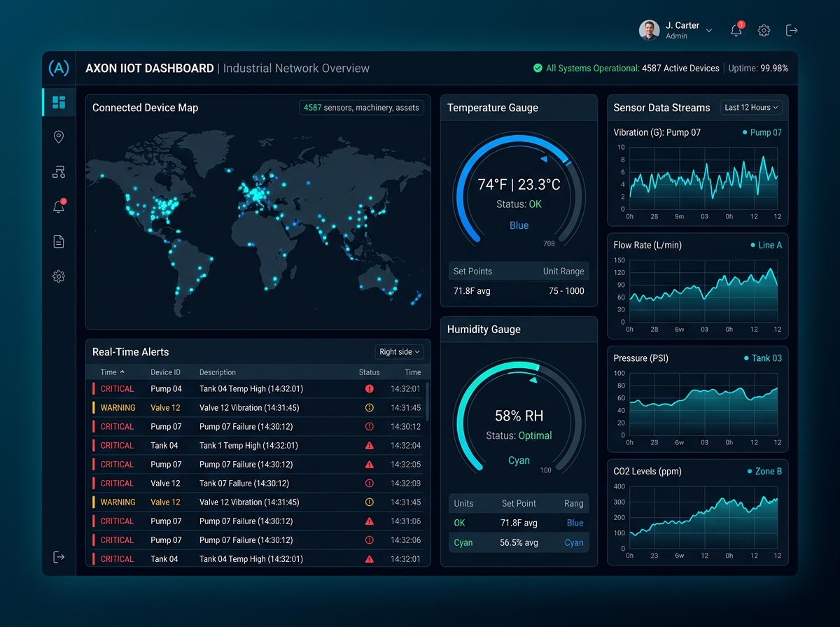Viewport: 840px width, 627px height.
Task: Click the 74°F | 23.3°C reading
Action: tap(519, 185)
